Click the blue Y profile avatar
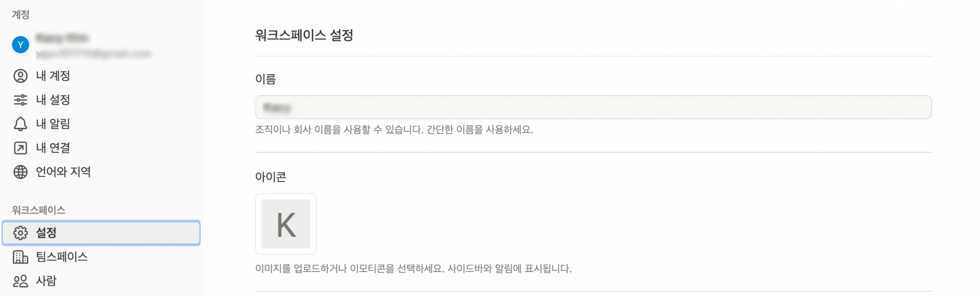Viewport: 980px width, 296px height. pyautogui.click(x=20, y=45)
